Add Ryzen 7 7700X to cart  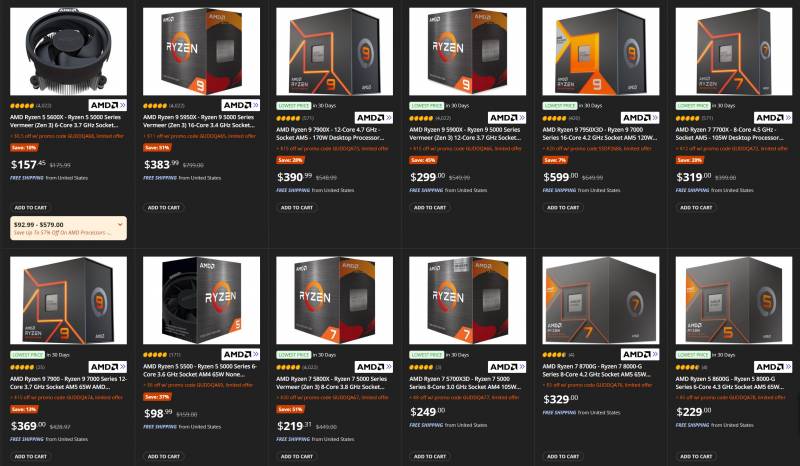(696, 208)
